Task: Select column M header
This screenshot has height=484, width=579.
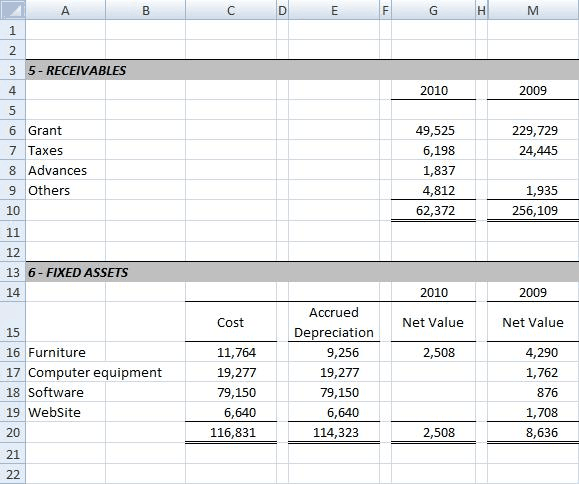Action: point(533,10)
